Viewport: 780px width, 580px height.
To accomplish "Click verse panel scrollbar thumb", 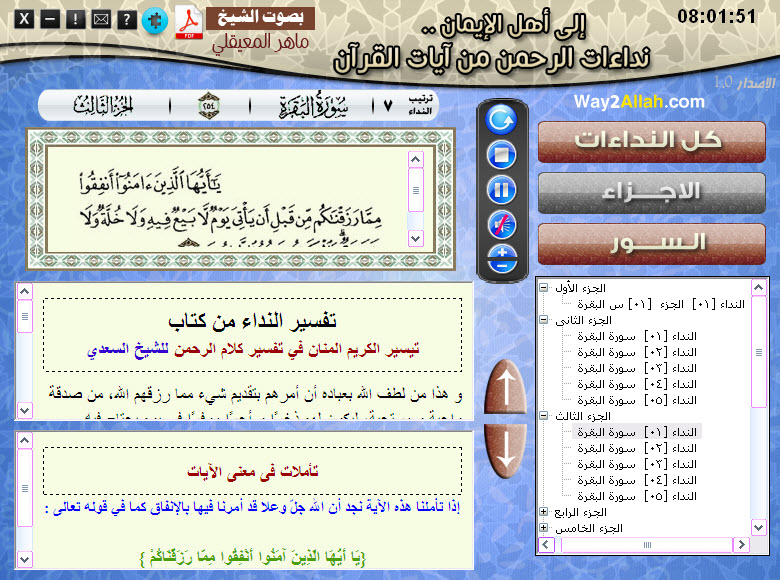I will [x=415, y=190].
